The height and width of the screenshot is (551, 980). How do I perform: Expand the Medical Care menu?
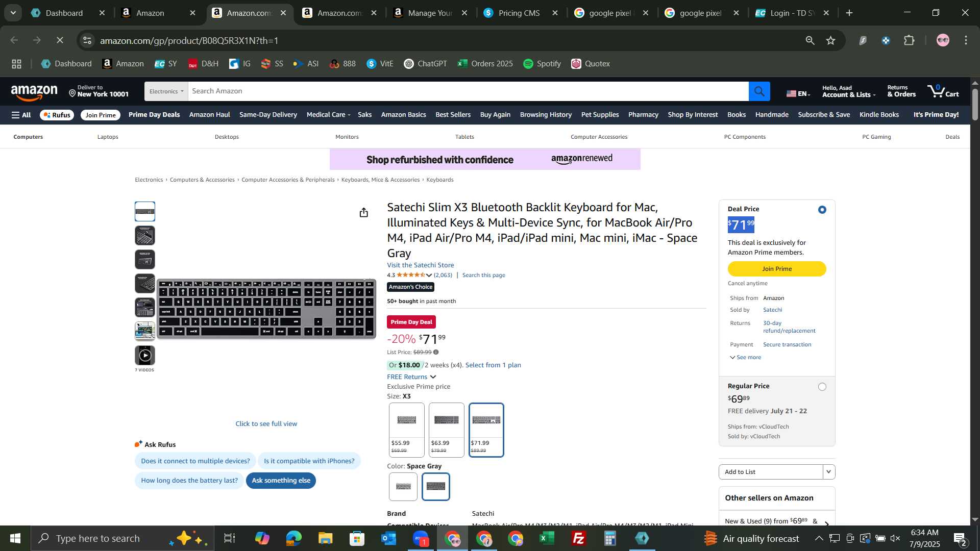point(328,115)
